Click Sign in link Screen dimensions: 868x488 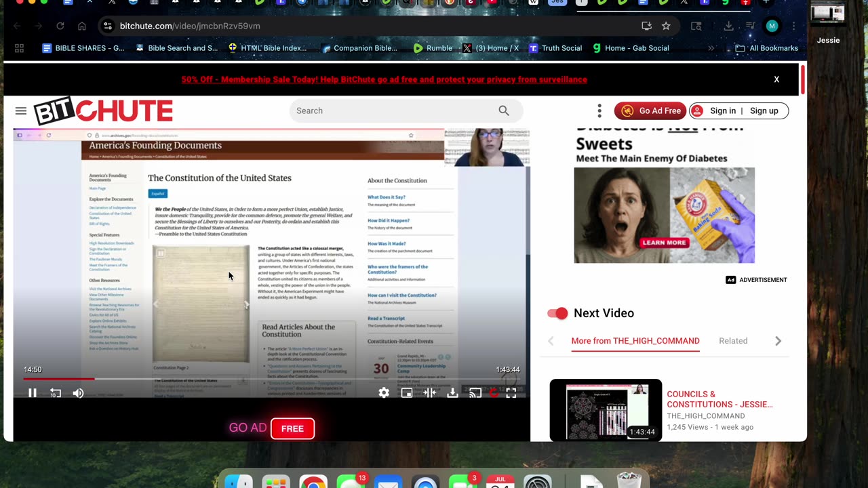pos(723,111)
